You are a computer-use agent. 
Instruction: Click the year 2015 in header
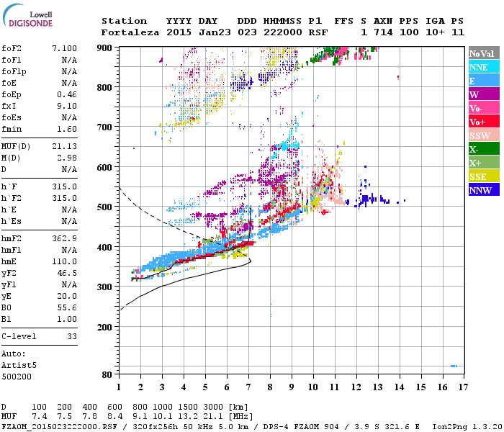point(179,32)
